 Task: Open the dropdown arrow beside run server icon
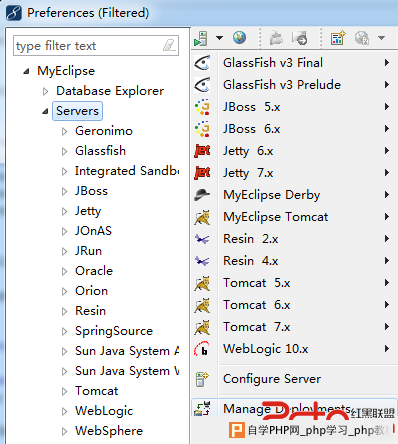click(219, 38)
